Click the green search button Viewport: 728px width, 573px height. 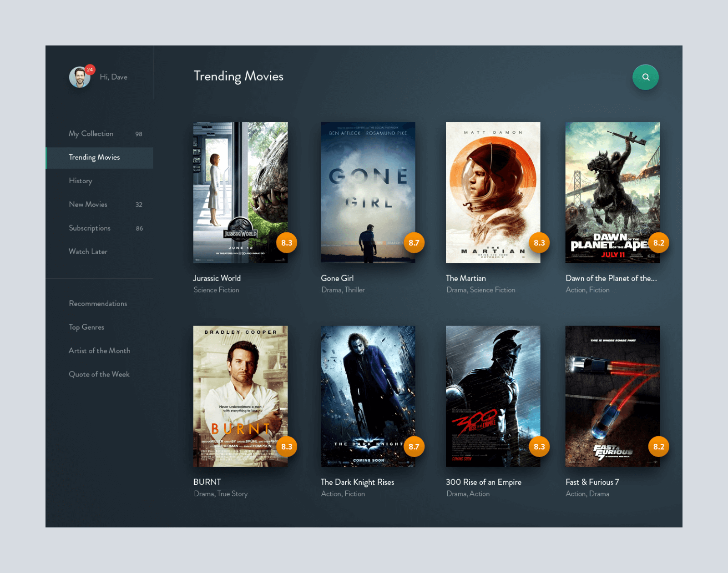coord(645,77)
